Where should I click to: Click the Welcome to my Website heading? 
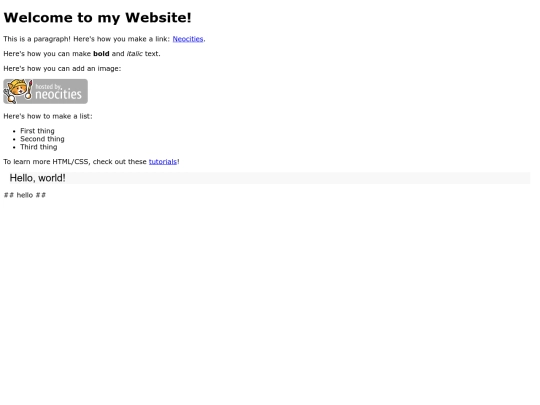point(97,18)
